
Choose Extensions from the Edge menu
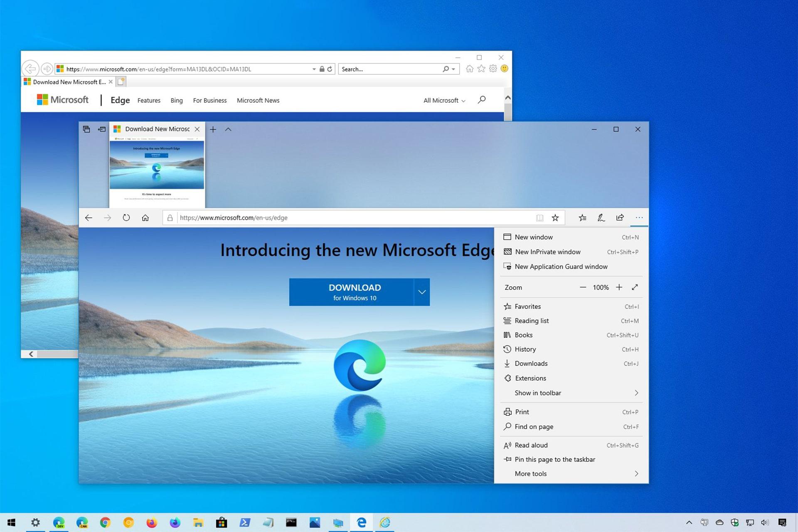click(571, 378)
